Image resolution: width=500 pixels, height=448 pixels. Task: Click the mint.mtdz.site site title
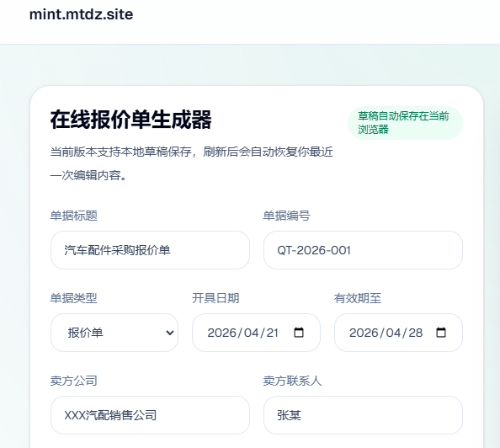coord(81,14)
